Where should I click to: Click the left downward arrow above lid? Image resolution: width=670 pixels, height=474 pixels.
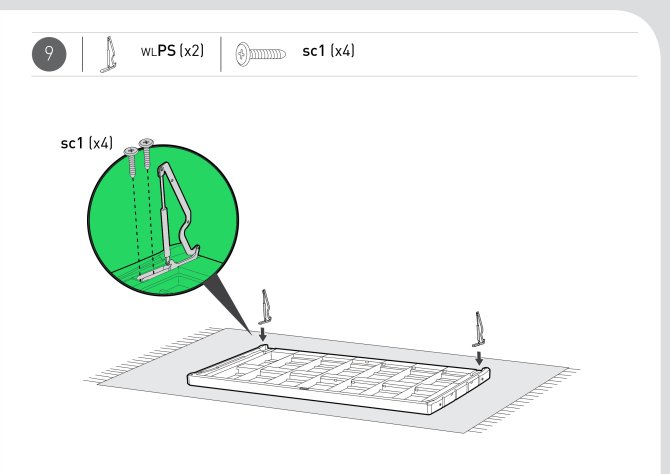pos(263,333)
